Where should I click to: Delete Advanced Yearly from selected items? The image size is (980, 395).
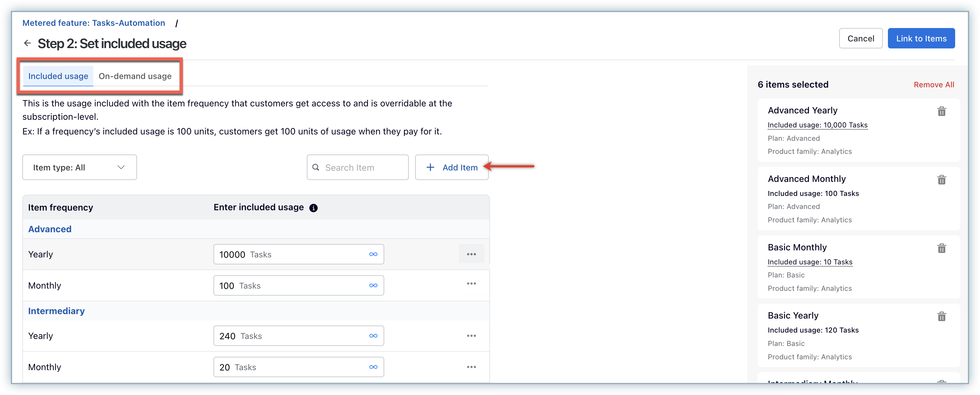coord(941,111)
